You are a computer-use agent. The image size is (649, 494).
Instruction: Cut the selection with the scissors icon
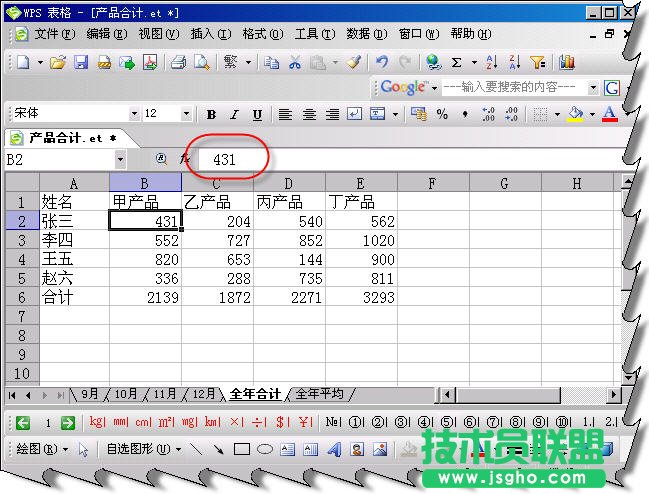coord(295,62)
